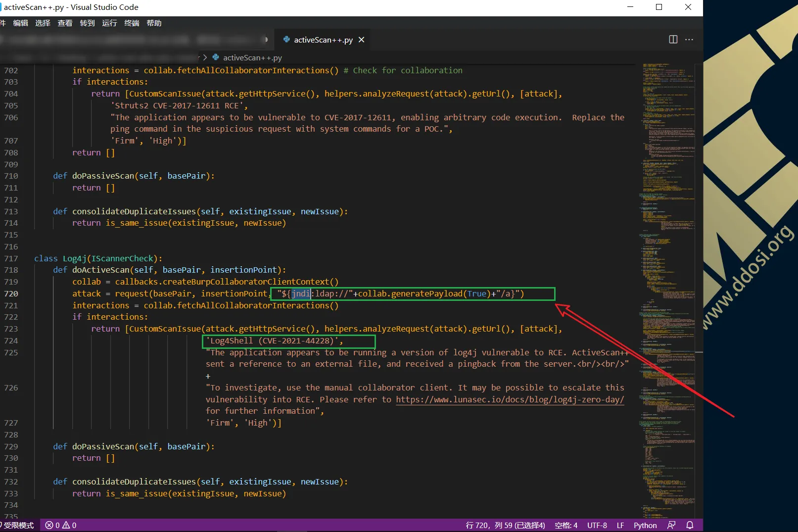
Task: Open the 编辑 (Edit) menu
Action: 20,23
